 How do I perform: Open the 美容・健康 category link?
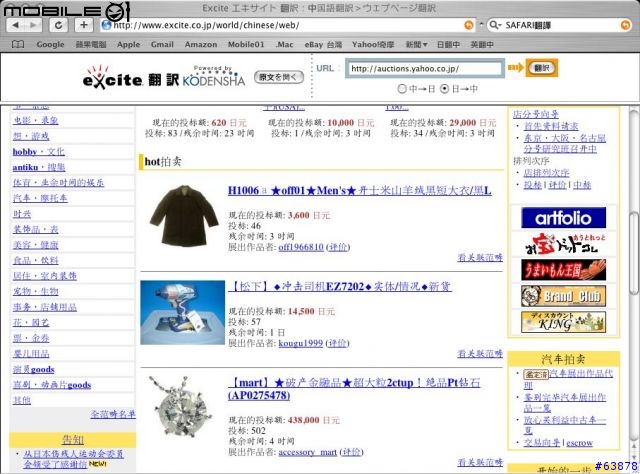(x=36, y=245)
